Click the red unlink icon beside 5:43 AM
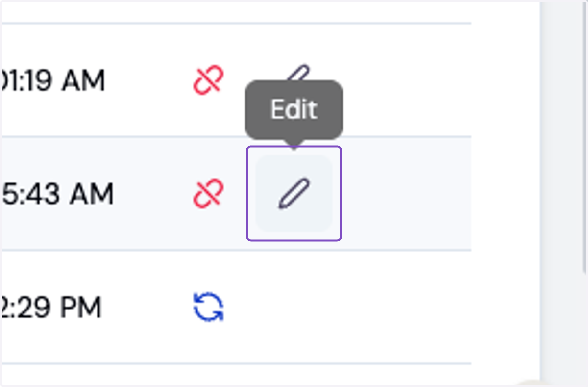The height and width of the screenshot is (387, 588). pyautogui.click(x=208, y=193)
